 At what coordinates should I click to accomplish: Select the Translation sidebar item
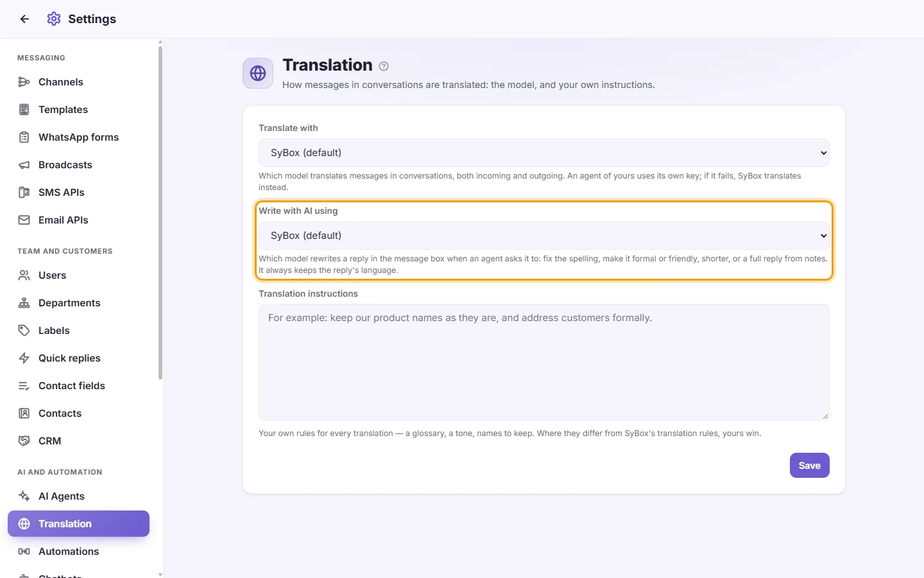tap(78, 524)
